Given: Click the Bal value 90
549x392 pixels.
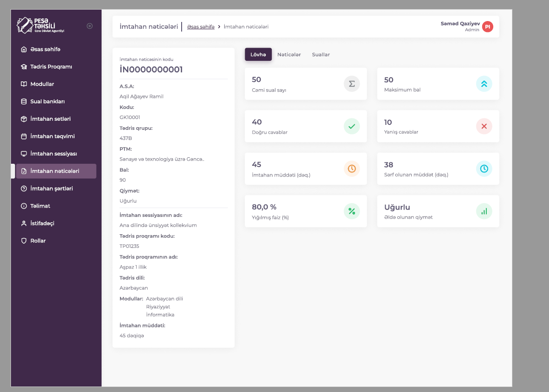Looking at the screenshot, I should click(123, 180).
